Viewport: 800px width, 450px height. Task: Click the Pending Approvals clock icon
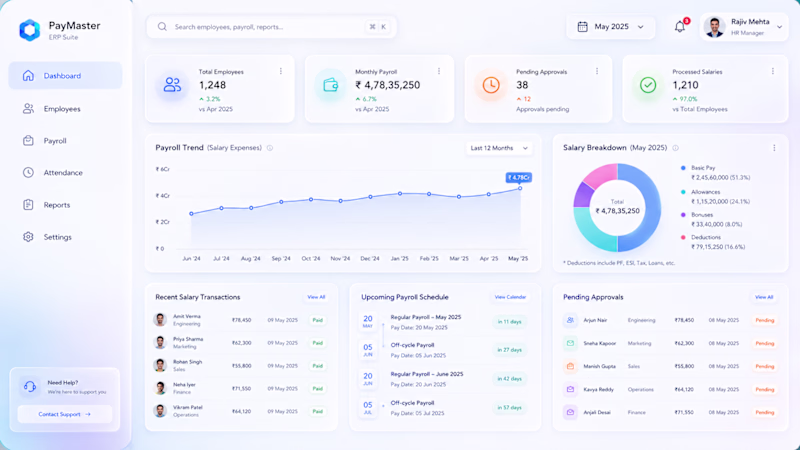pyautogui.click(x=491, y=85)
